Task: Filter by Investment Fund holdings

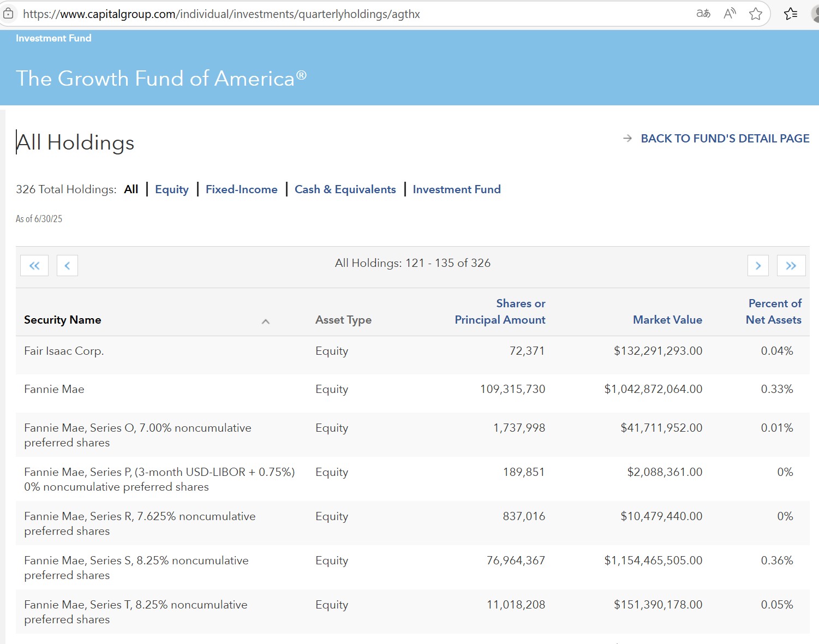Action: [456, 189]
